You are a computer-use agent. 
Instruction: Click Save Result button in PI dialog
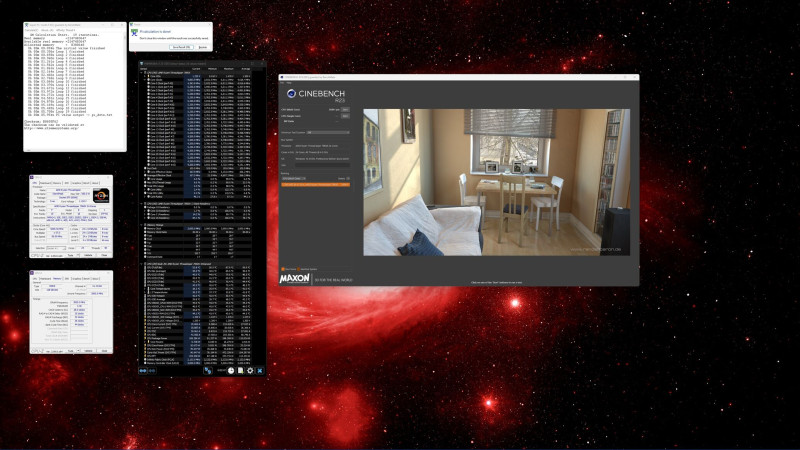[181, 47]
